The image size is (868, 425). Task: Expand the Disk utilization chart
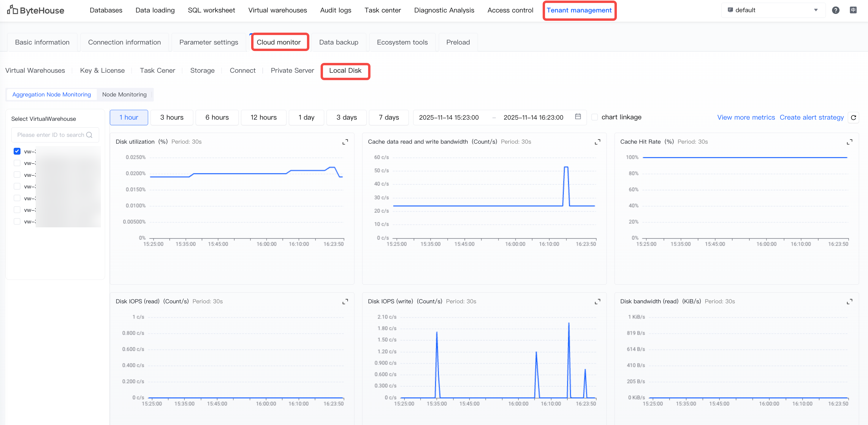point(345,142)
